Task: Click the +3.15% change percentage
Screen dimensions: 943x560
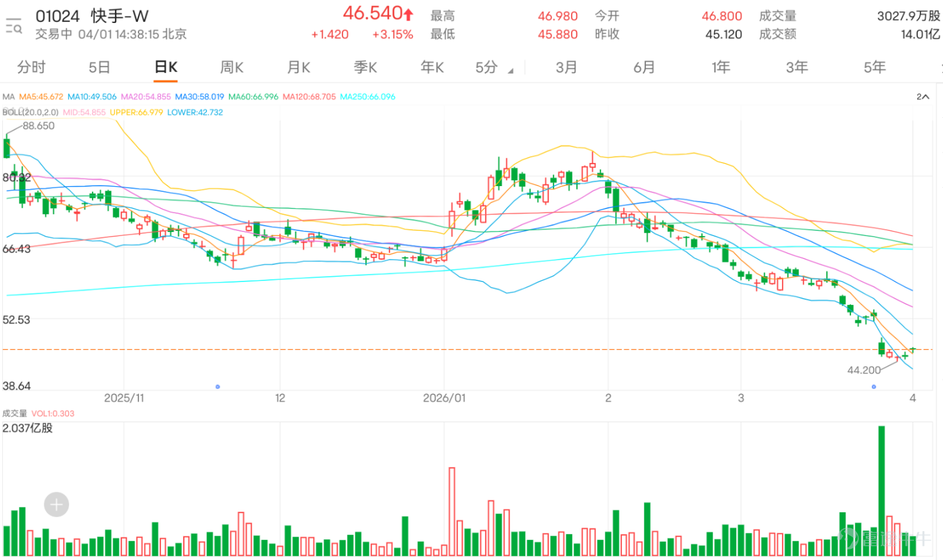Action: click(x=393, y=34)
